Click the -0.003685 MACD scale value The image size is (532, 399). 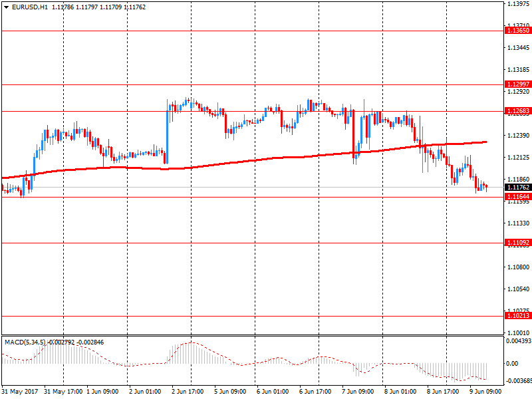(519, 381)
